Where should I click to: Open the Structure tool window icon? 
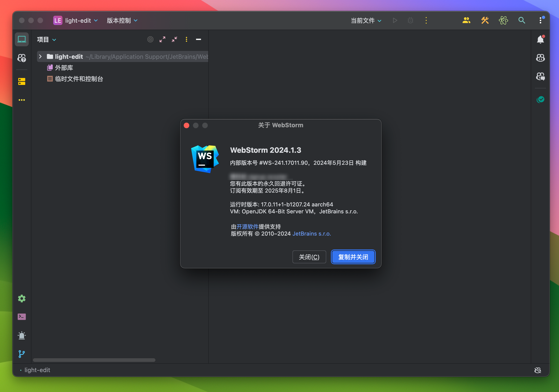point(22,81)
